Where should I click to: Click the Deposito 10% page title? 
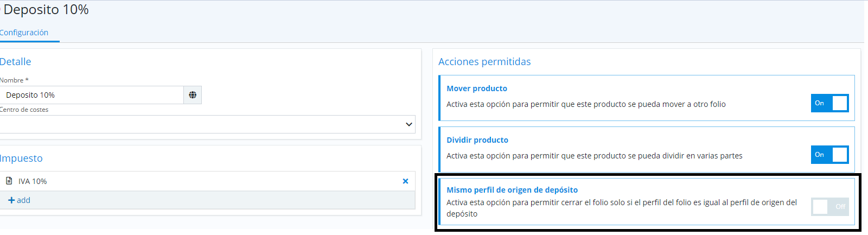pos(46,10)
